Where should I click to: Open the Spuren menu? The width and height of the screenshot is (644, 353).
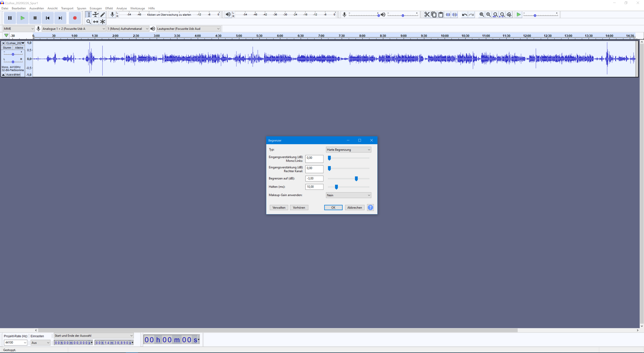(x=81, y=8)
